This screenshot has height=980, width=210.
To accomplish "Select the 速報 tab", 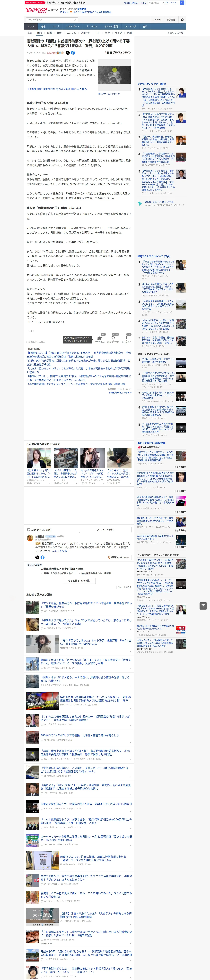I will pos(43,26).
